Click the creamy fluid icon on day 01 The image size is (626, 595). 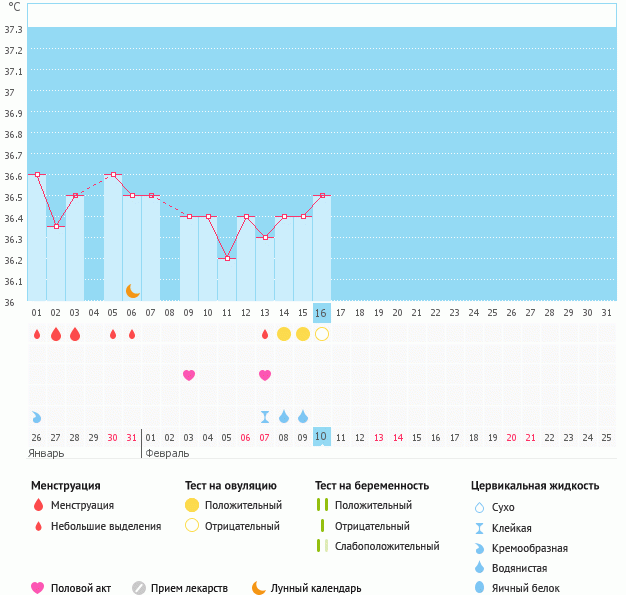tap(36, 416)
